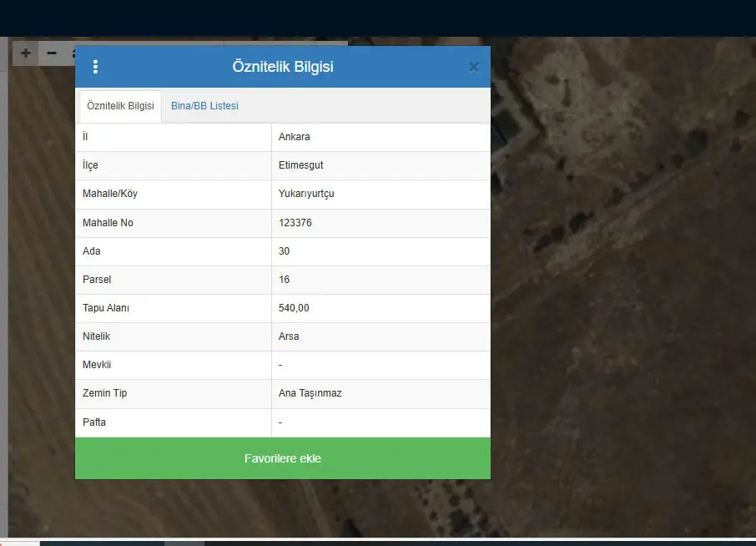Click the Nitelik row label
The width and height of the screenshot is (756, 546).
click(x=97, y=336)
